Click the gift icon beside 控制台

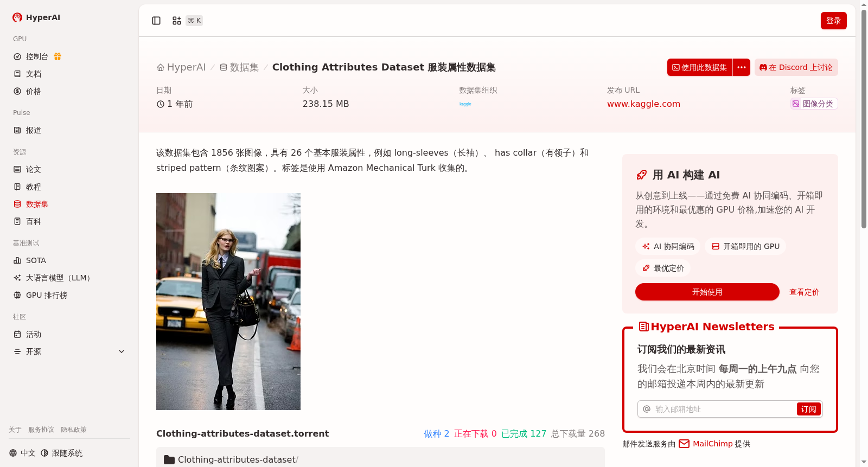point(58,56)
